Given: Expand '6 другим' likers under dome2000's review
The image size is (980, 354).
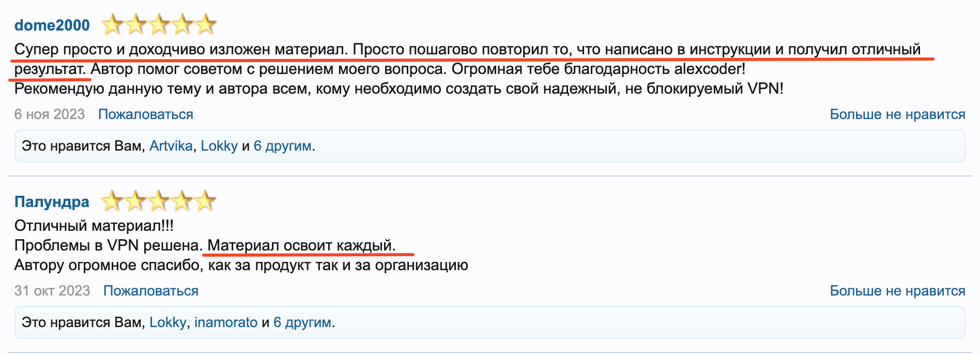Looking at the screenshot, I should coord(283,146).
